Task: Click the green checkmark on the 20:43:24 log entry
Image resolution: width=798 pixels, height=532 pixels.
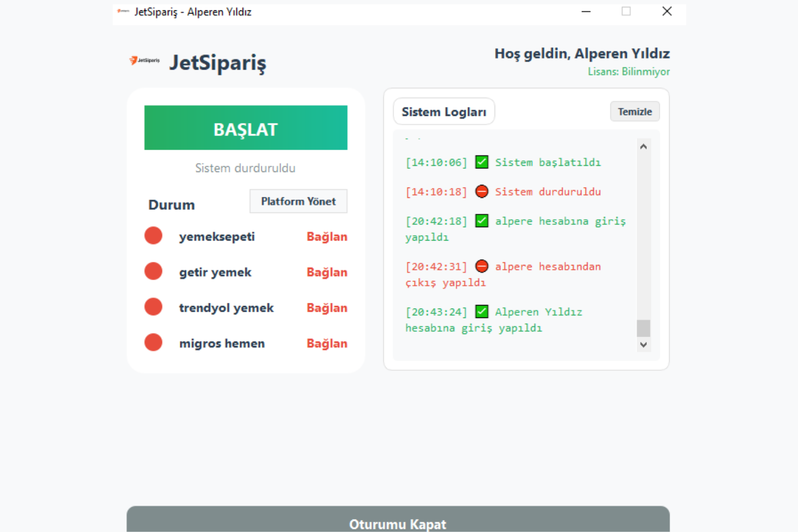Action: point(482,311)
